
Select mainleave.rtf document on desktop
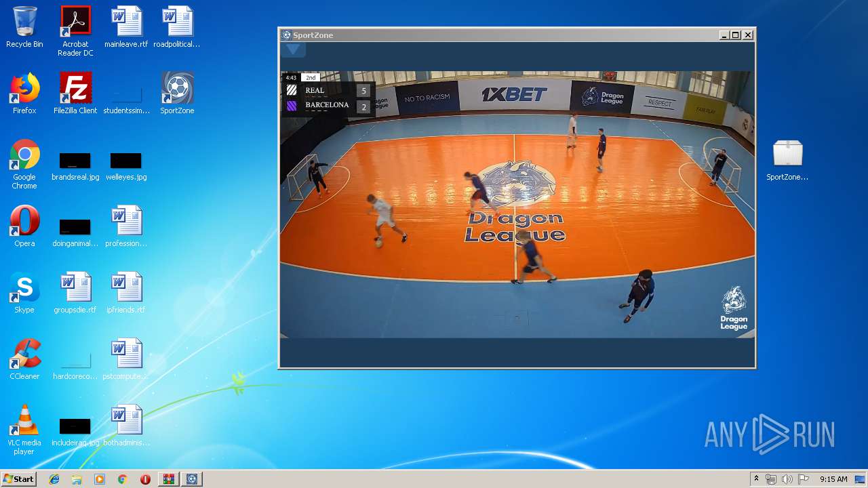point(126,27)
